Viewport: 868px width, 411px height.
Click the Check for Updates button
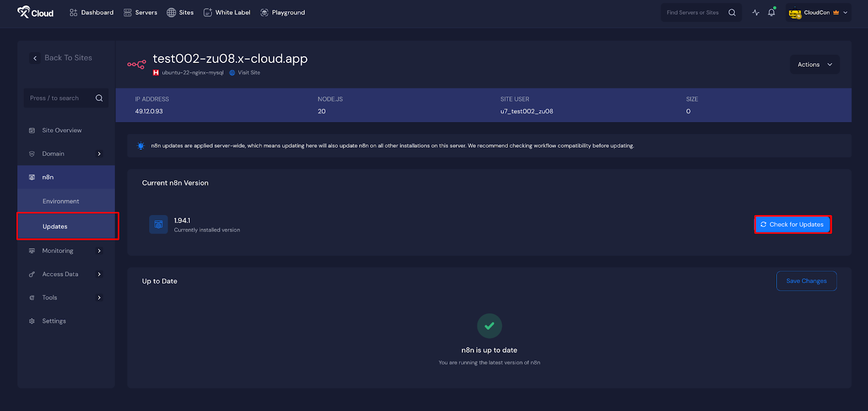pos(792,224)
